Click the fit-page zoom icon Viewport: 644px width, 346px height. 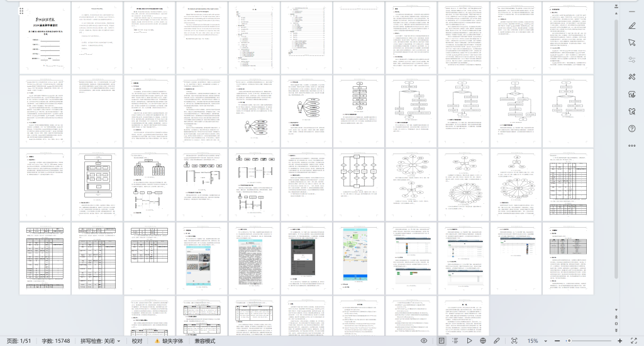tap(514, 341)
